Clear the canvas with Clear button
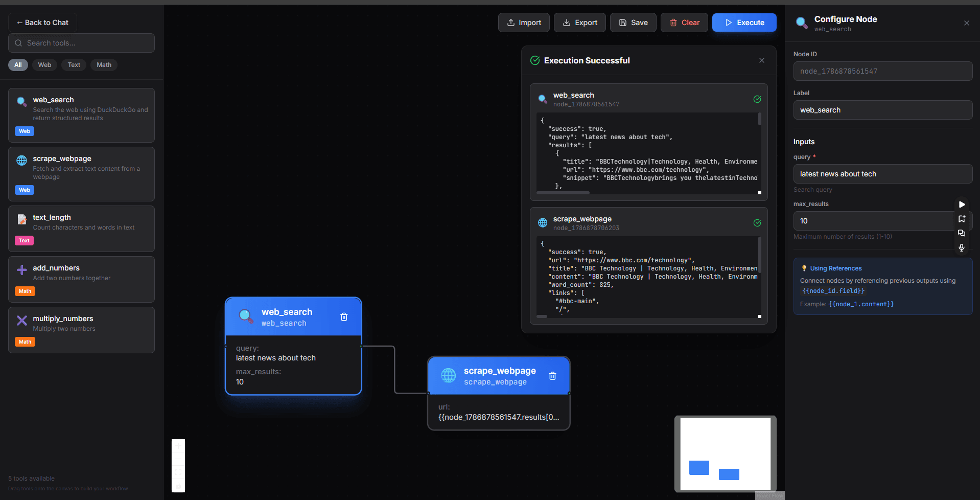Screen dimensions: 980x500 click(x=684, y=22)
